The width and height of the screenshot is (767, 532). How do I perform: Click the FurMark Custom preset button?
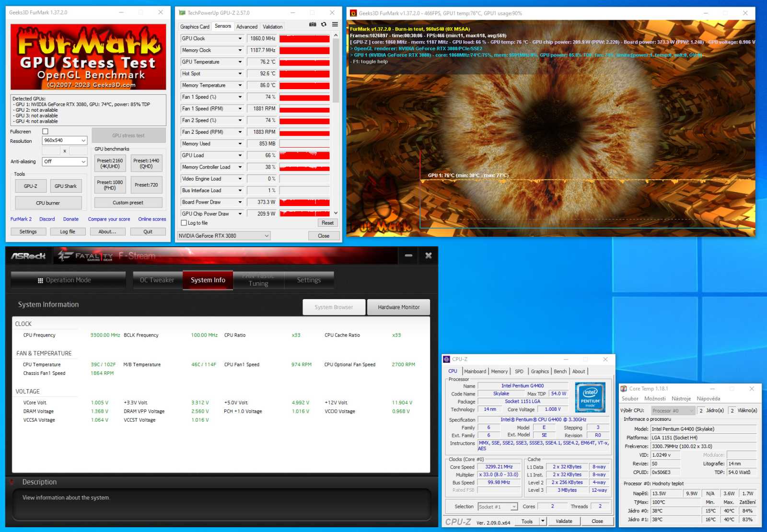tap(128, 203)
